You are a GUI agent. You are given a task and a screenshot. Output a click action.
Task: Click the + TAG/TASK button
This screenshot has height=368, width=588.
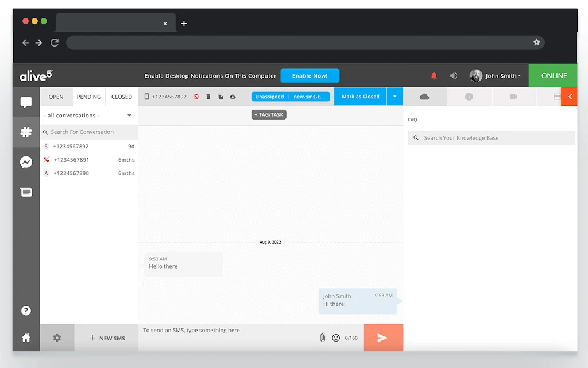(x=269, y=114)
